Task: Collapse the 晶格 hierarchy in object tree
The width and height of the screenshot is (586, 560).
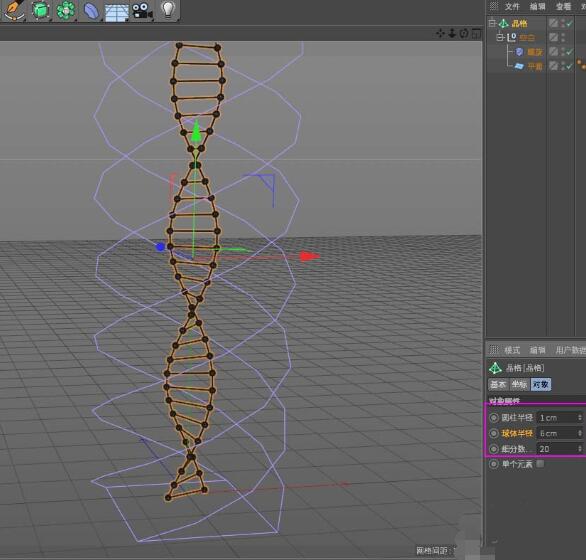Action: 492,23
